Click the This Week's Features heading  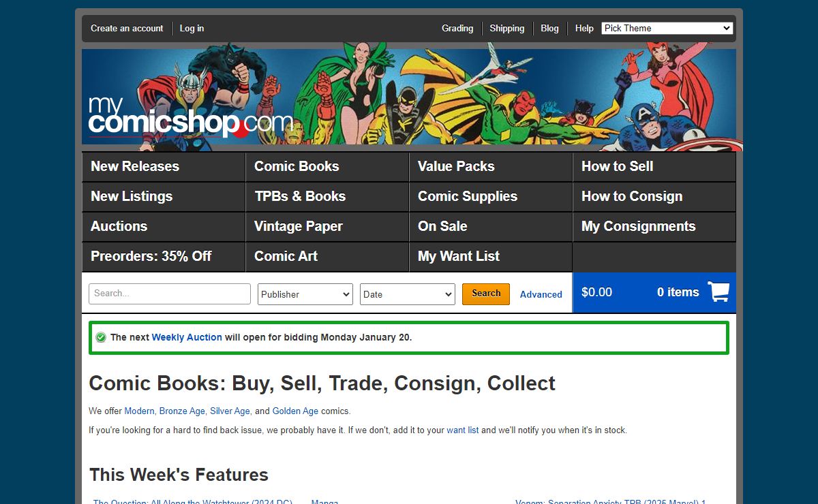point(179,475)
